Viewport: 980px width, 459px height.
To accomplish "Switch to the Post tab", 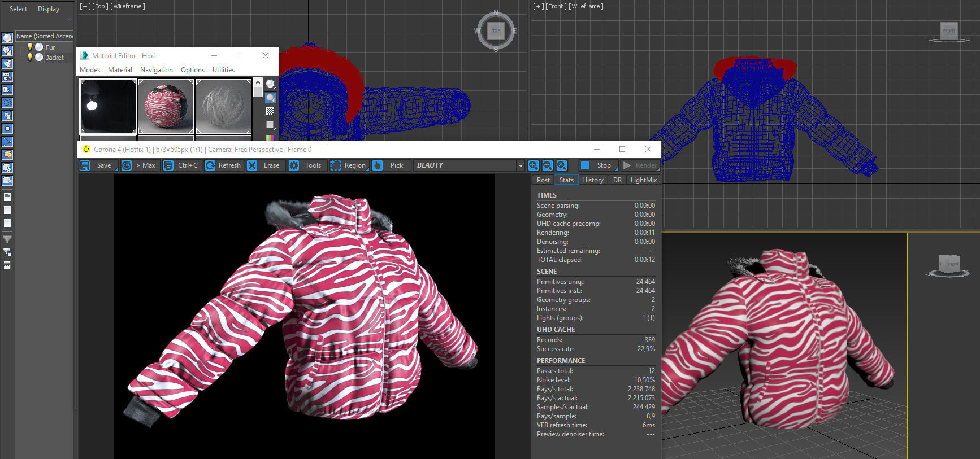I will tap(543, 180).
